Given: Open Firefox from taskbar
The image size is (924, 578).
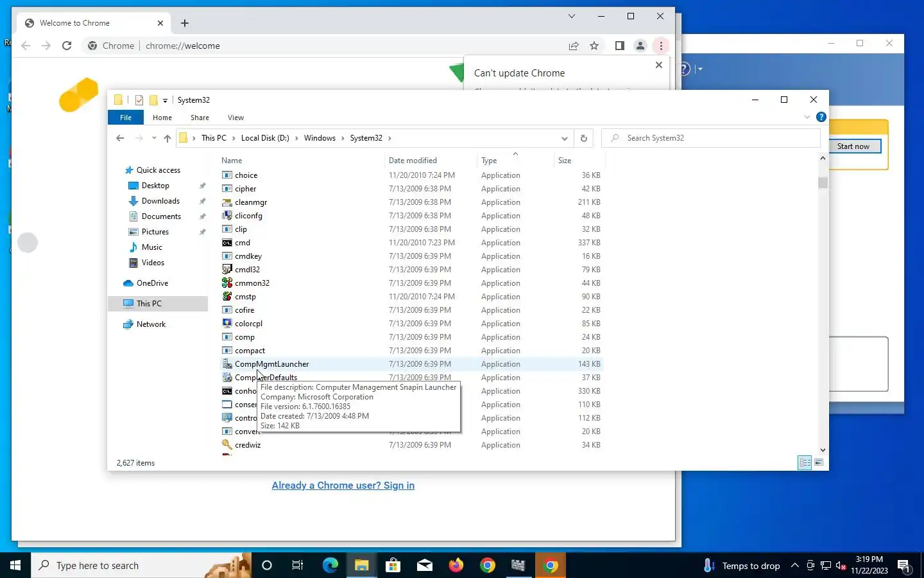Looking at the screenshot, I should (456, 565).
